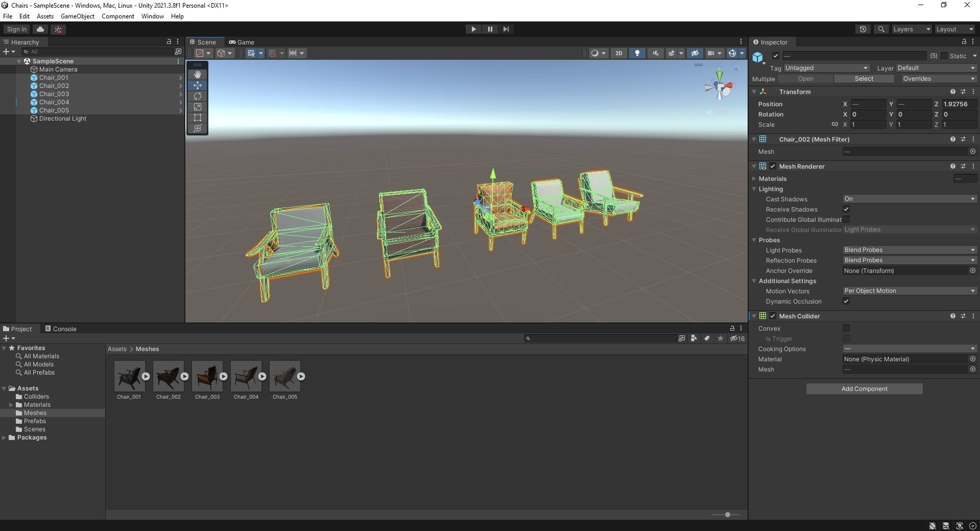This screenshot has height=531, width=980.
Task: Open the Reflection Probes dropdown
Action: [910, 260]
